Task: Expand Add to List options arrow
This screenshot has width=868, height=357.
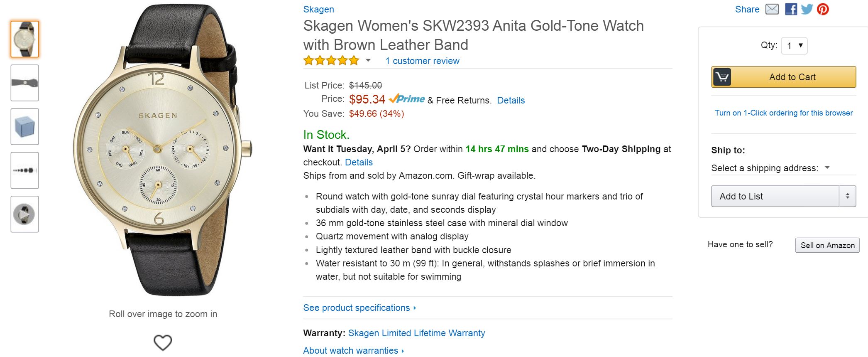Action: 847,196
